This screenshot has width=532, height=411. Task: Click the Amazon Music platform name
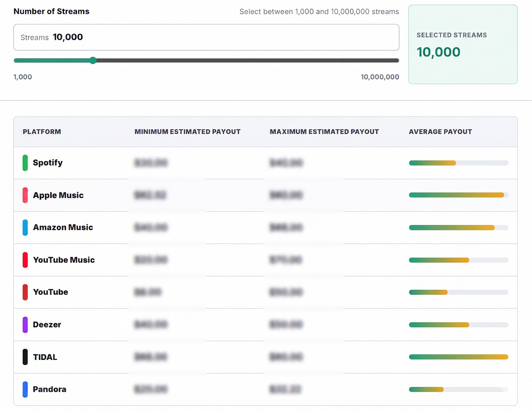point(63,227)
